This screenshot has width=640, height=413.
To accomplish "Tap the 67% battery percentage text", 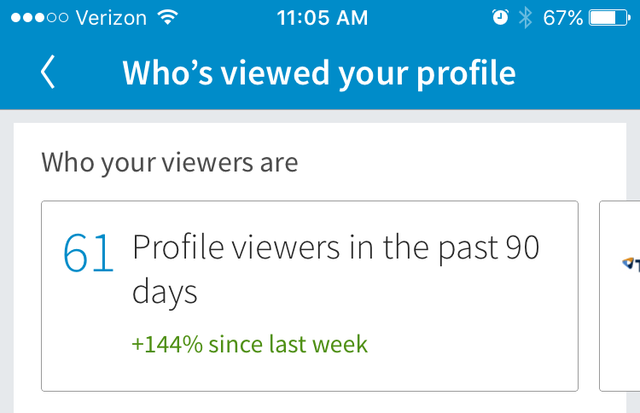I will (563, 18).
